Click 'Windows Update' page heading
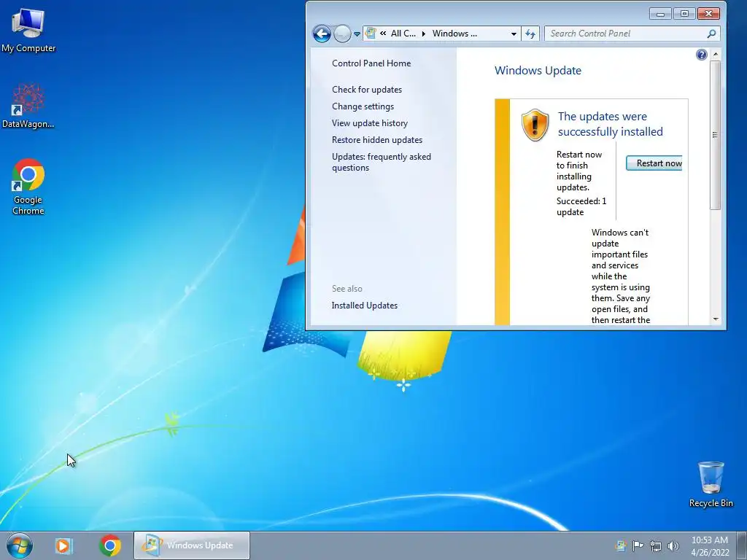The width and height of the screenshot is (747, 560). (538, 71)
